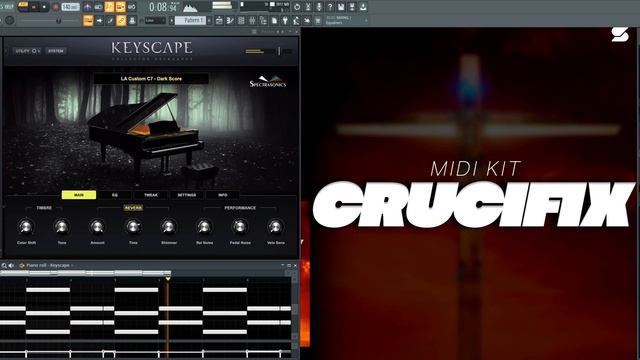Select the Main tab in Keyscape
Screen dimensions: 640x360
pyautogui.click(x=79, y=195)
